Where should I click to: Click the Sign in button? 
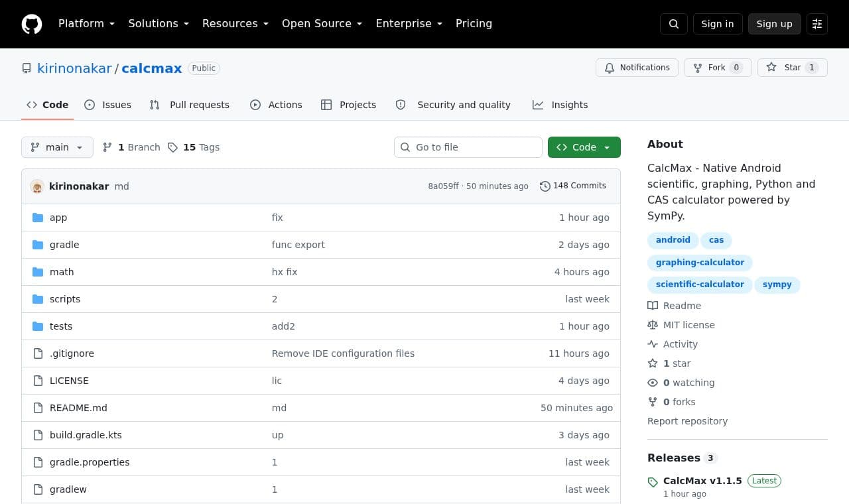coord(718,24)
